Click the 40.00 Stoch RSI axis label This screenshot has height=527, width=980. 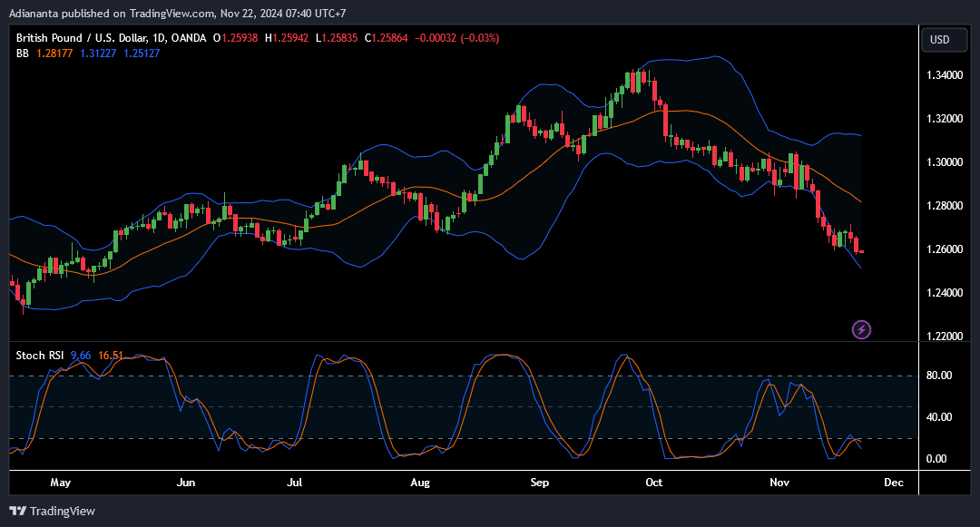click(939, 417)
